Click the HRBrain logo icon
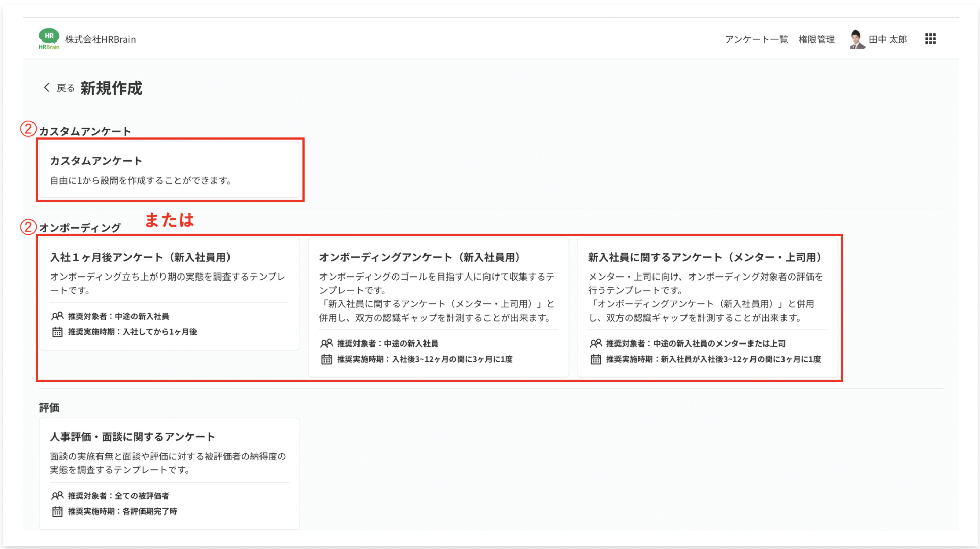Viewport: 980px width, 549px height. (x=49, y=39)
